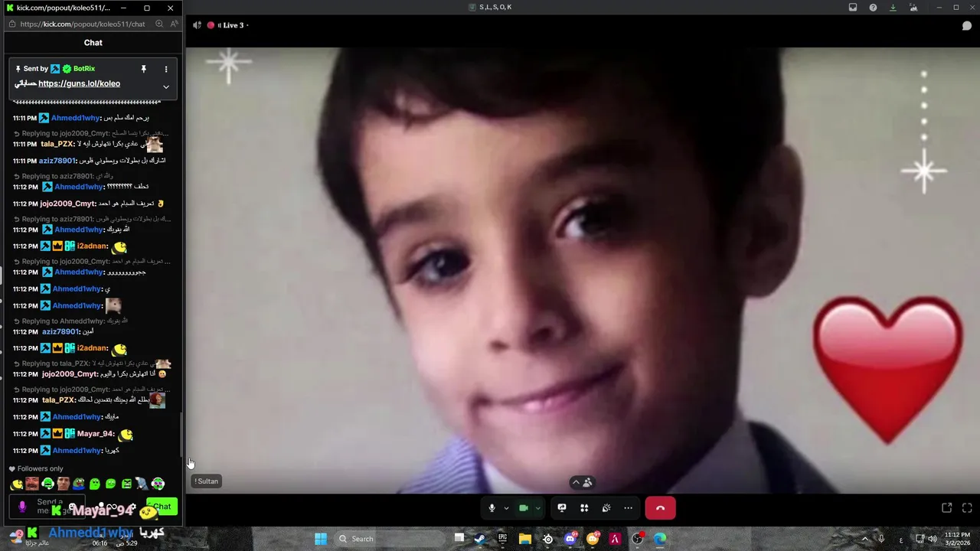The image size is (980, 551).
Task: Click the chat scrollbar in Kick popout
Action: pyautogui.click(x=181, y=435)
